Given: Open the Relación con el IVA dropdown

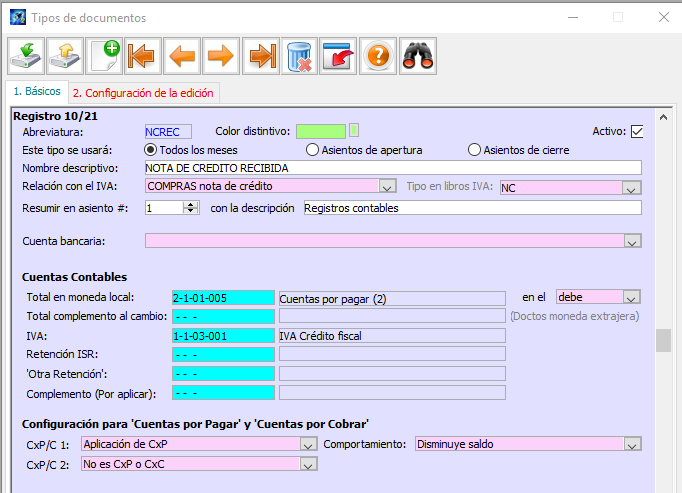Looking at the screenshot, I should pyautogui.click(x=387, y=186).
